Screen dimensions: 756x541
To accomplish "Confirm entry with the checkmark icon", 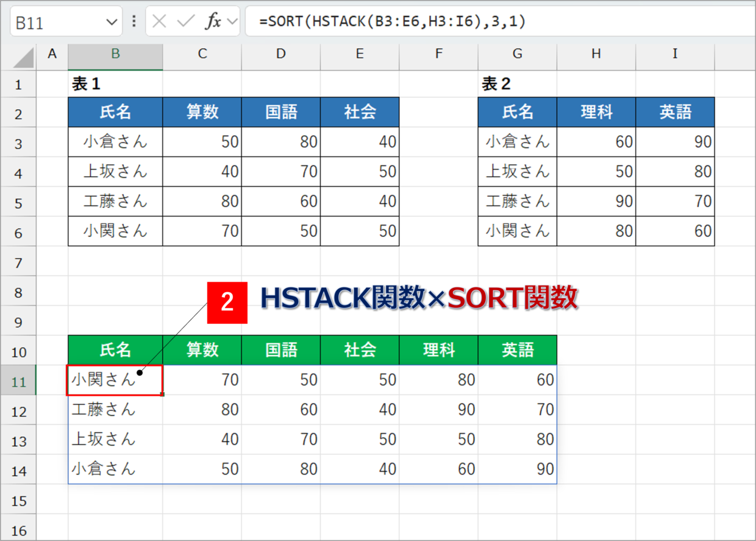I will click(x=185, y=22).
